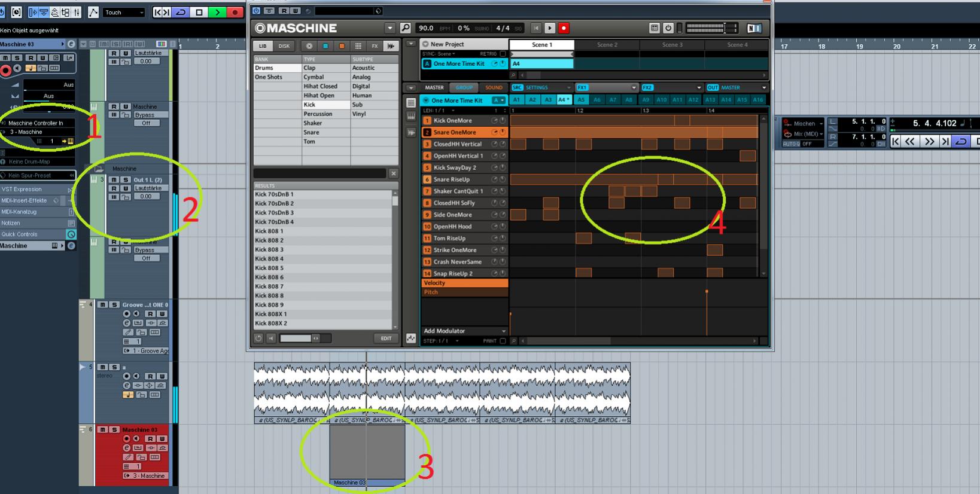Viewport: 980px width, 494px height.
Task: Toggle record enable in Maschine 03 inspector
Action: point(6,71)
